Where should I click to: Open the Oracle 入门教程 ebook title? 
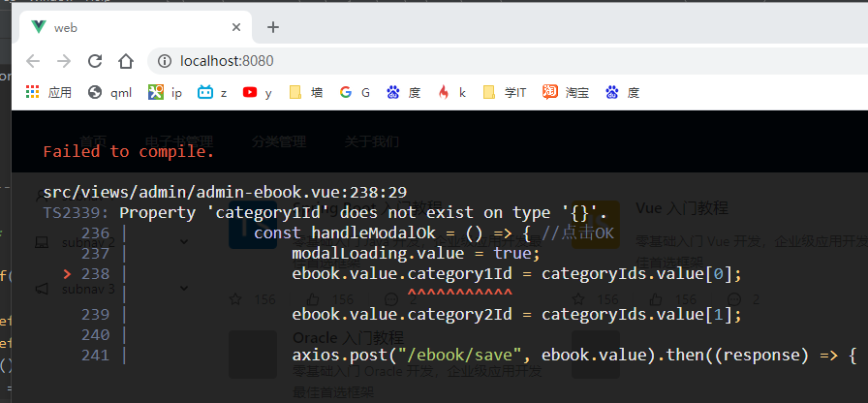[348, 337]
